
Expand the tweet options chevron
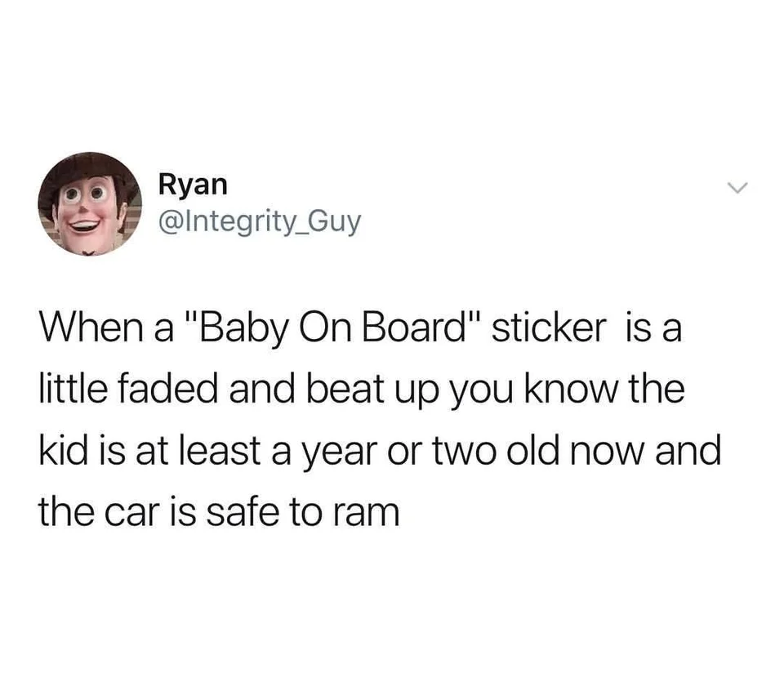[737, 189]
